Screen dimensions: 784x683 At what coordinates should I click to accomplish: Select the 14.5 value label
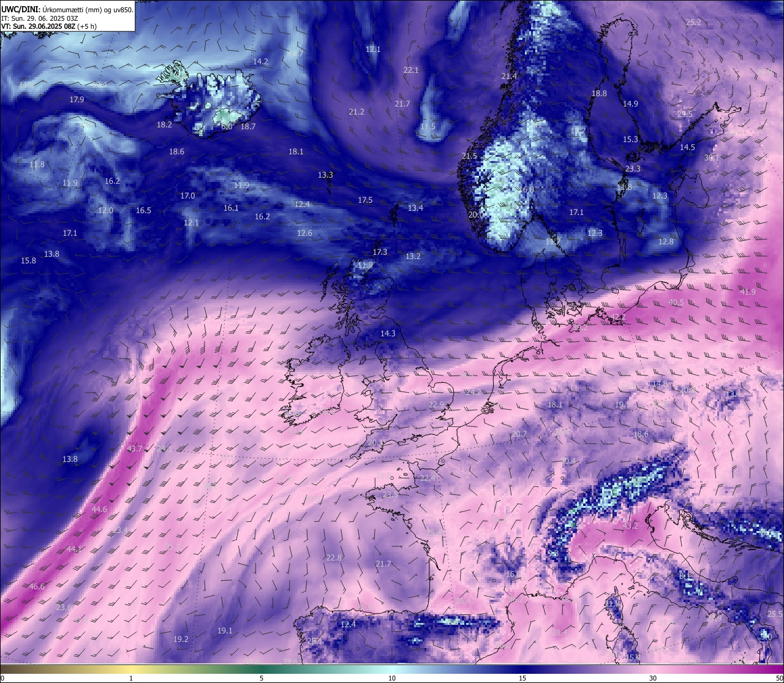(687, 148)
